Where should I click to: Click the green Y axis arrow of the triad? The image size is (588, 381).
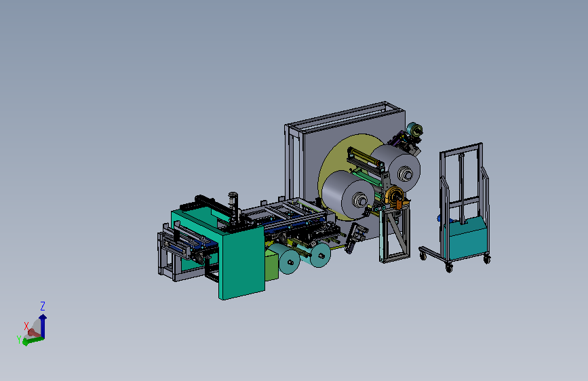pyautogui.click(x=33, y=341)
